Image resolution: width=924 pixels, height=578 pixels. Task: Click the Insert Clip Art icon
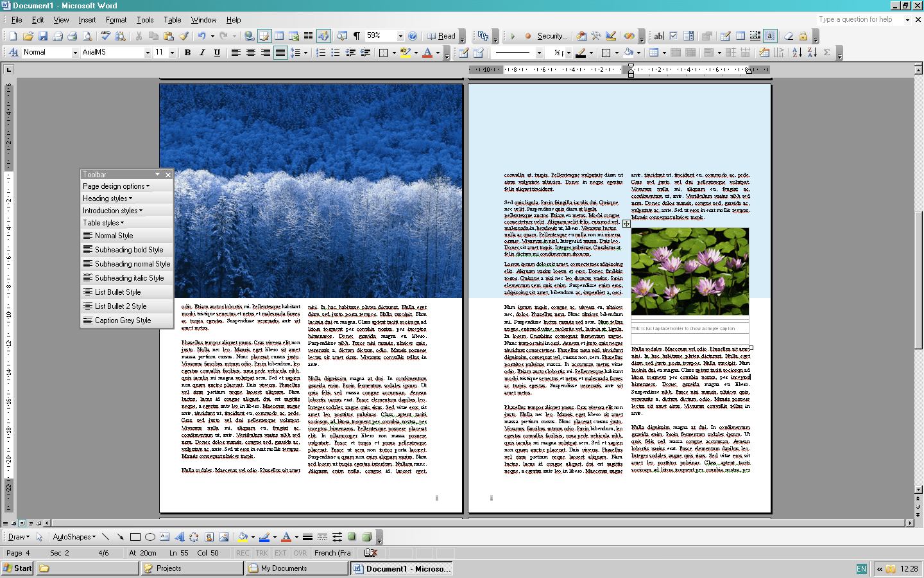209,537
